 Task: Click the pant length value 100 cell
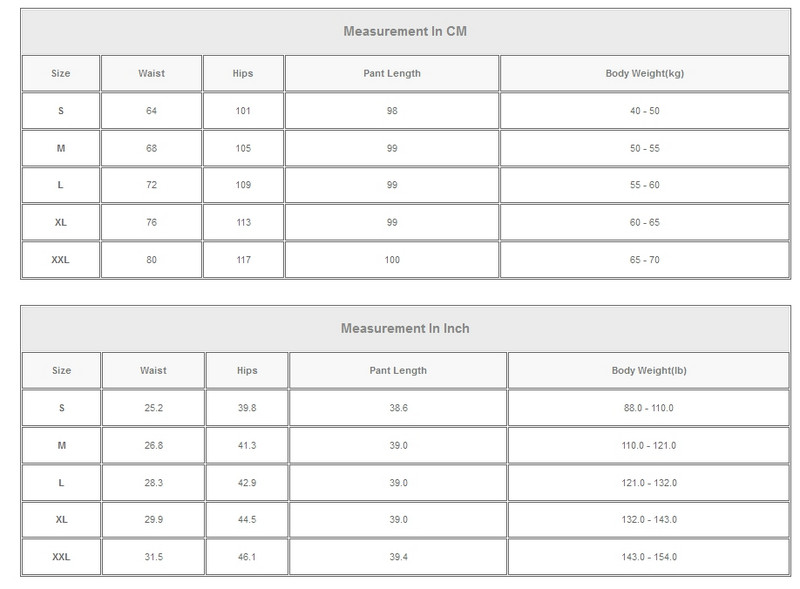(391, 260)
